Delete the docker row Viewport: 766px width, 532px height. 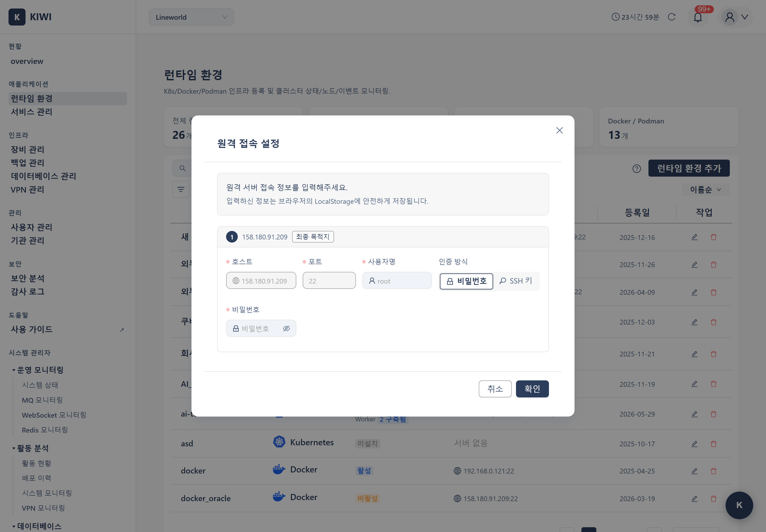click(713, 471)
